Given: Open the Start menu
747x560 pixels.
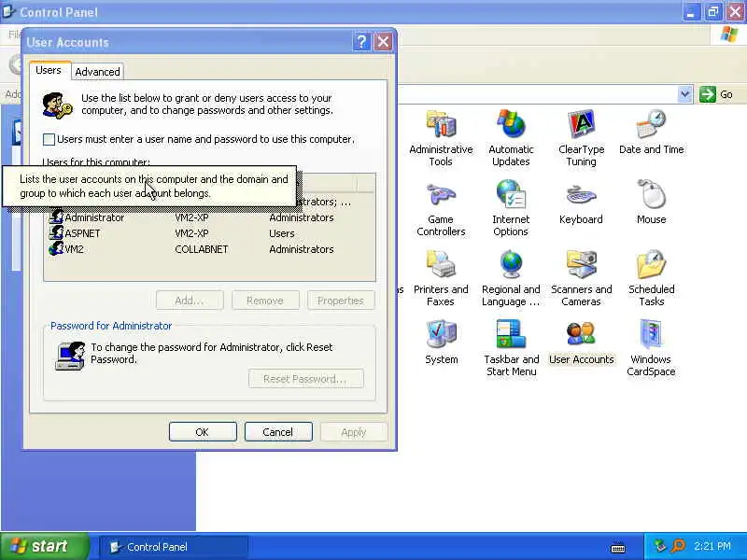Looking at the screenshot, I should (x=44, y=546).
